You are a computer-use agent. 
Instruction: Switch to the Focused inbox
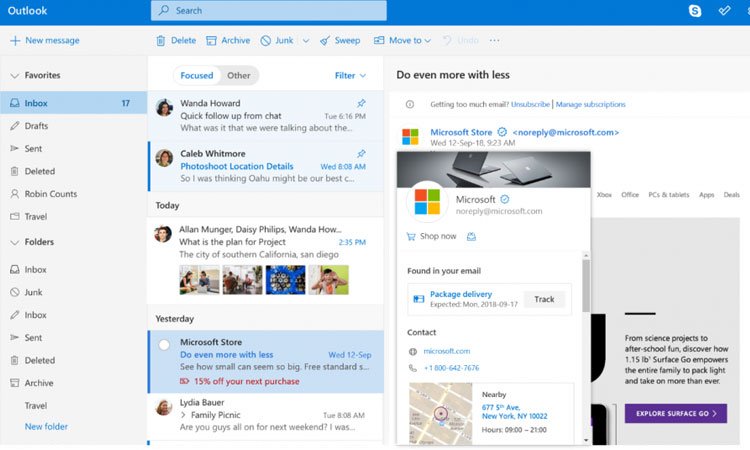(x=196, y=75)
